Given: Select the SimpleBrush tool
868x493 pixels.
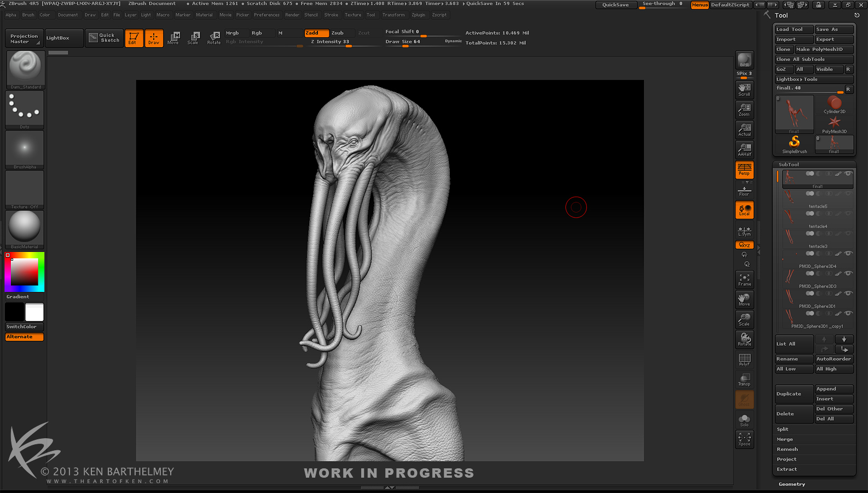Looking at the screenshot, I should (x=794, y=145).
